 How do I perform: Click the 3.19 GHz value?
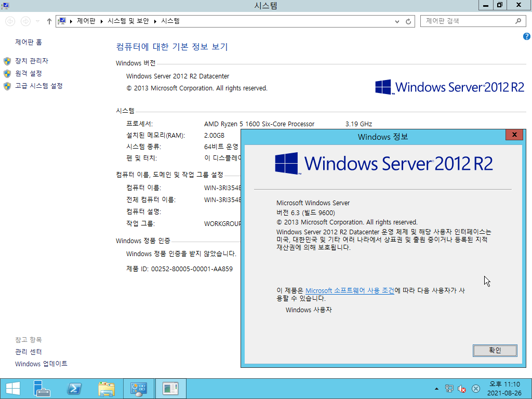(x=358, y=124)
